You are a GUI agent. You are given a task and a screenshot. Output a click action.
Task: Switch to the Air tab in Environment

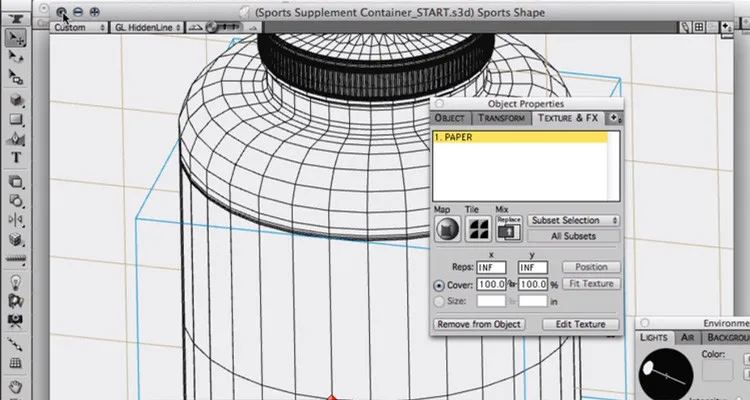(687, 337)
